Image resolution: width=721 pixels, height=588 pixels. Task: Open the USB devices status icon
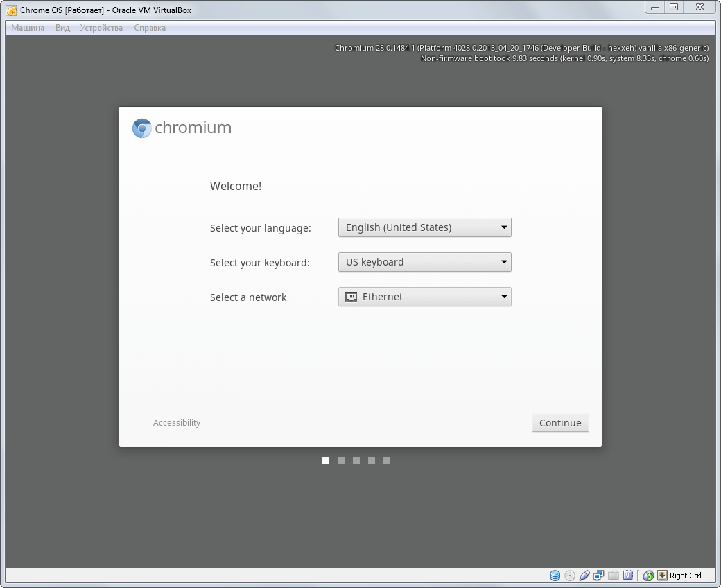584,575
